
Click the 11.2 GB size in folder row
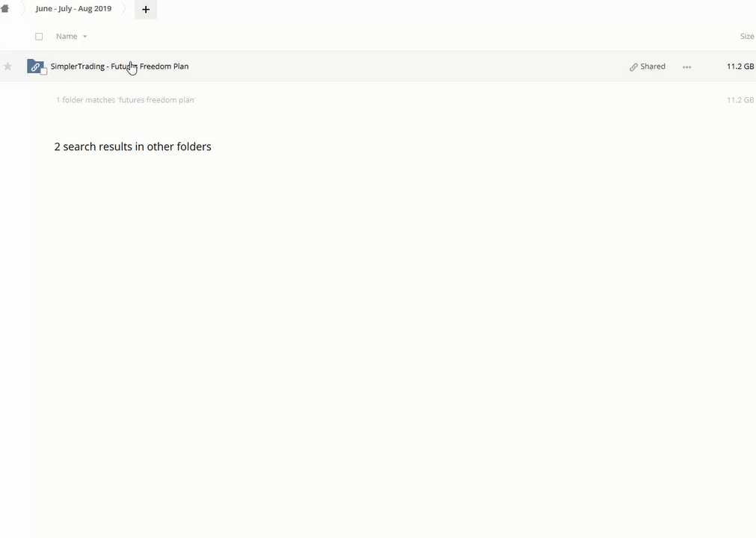[740, 67]
